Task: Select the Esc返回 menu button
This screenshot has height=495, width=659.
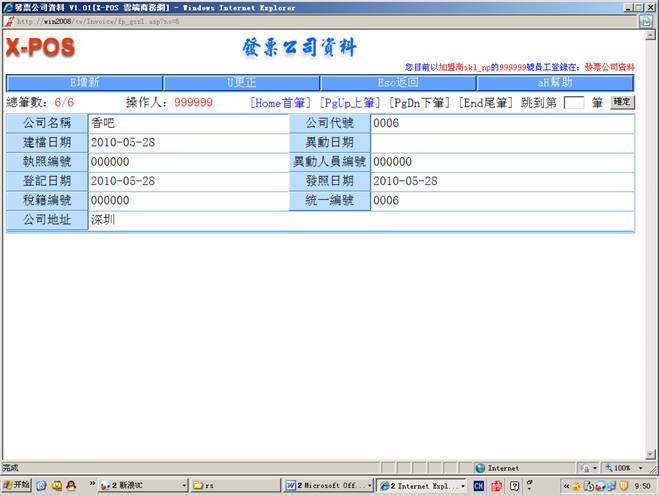Action: [398, 82]
